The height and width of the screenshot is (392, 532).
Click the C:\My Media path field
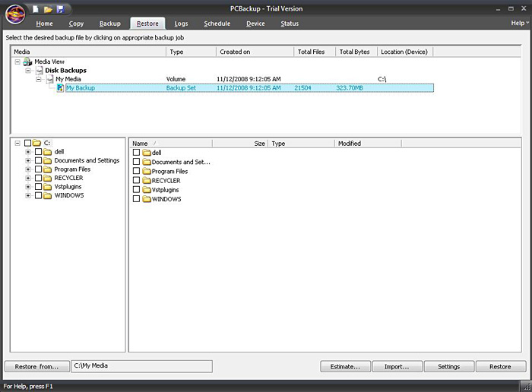point(142,366)
